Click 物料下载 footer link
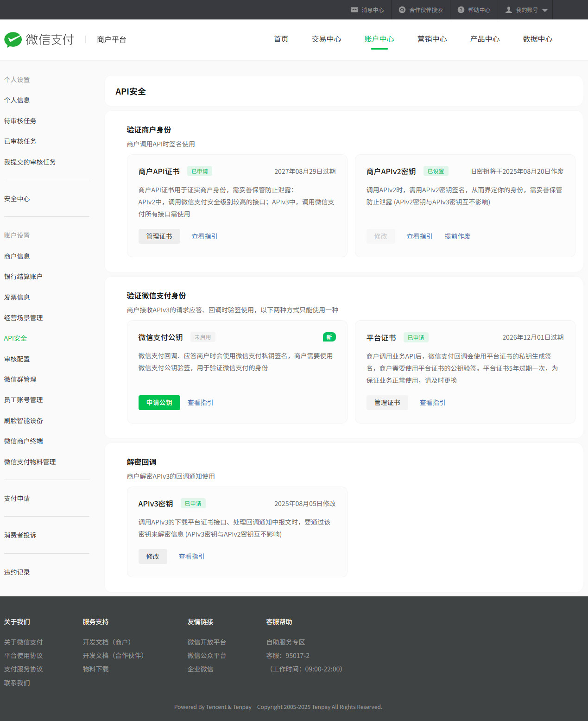Viewport: 588px width, 721px height. [x=96, y=669]
